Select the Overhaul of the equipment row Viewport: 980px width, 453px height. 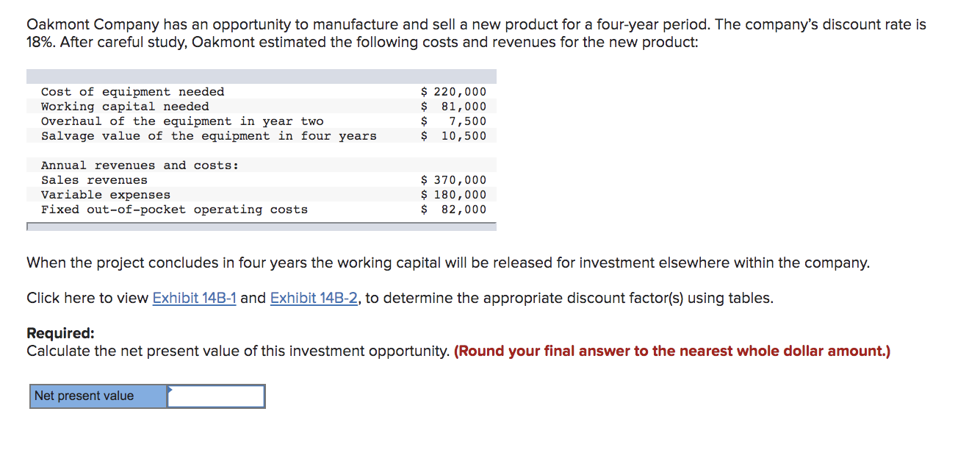(262, 121)
